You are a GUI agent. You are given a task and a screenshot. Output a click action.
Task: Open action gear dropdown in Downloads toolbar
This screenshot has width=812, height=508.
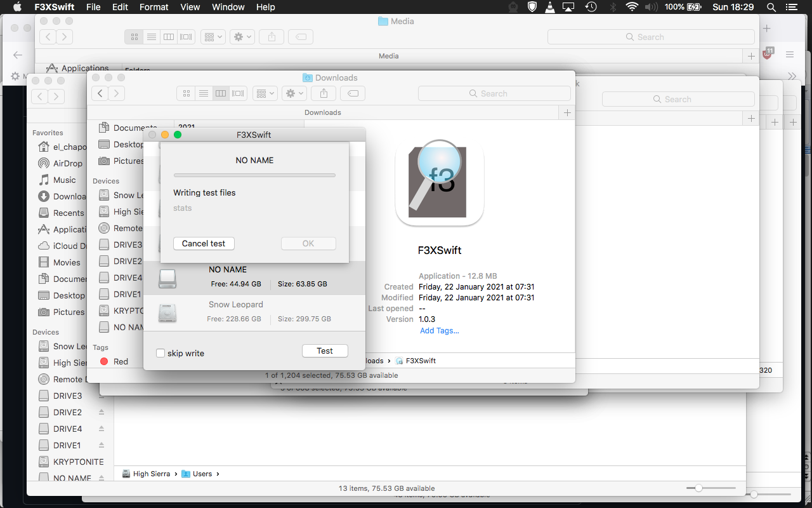pos(294,93)
